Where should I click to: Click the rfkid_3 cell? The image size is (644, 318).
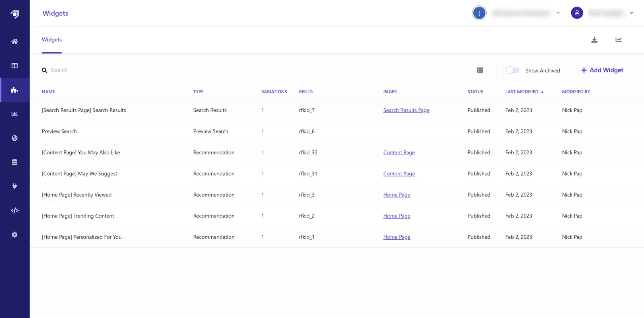click(307, 195)
